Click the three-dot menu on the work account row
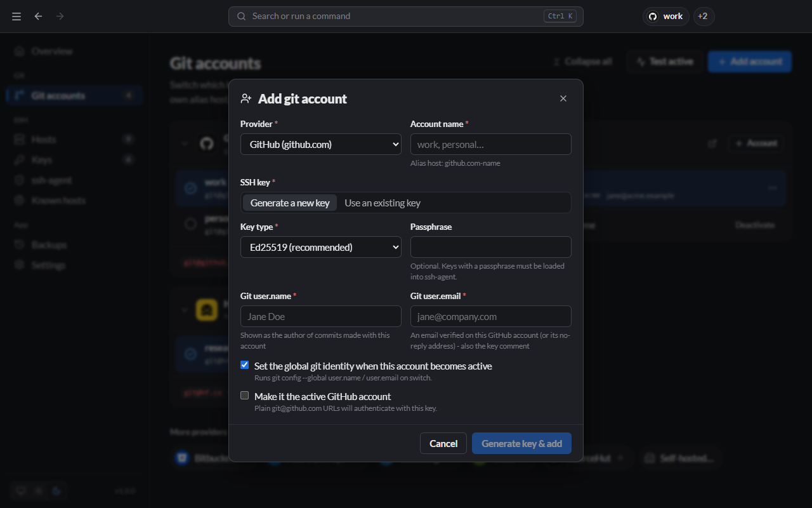 pos(772,188)
